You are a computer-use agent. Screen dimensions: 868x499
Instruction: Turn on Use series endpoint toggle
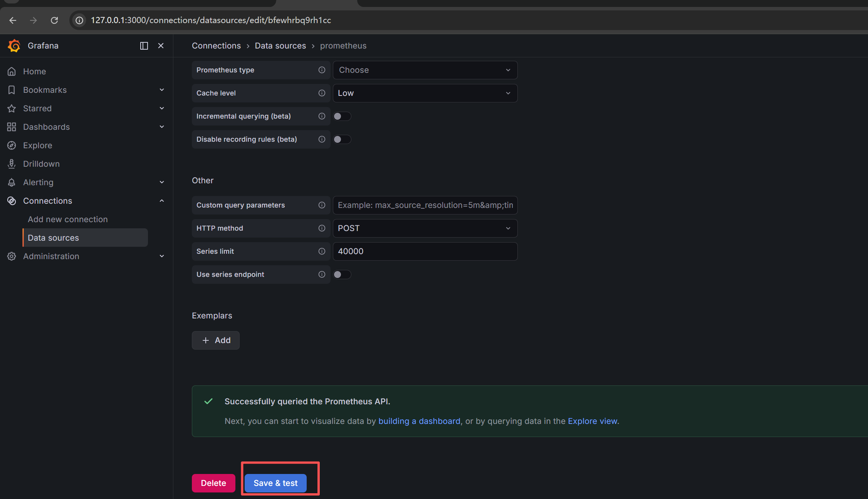pos(342,275)
